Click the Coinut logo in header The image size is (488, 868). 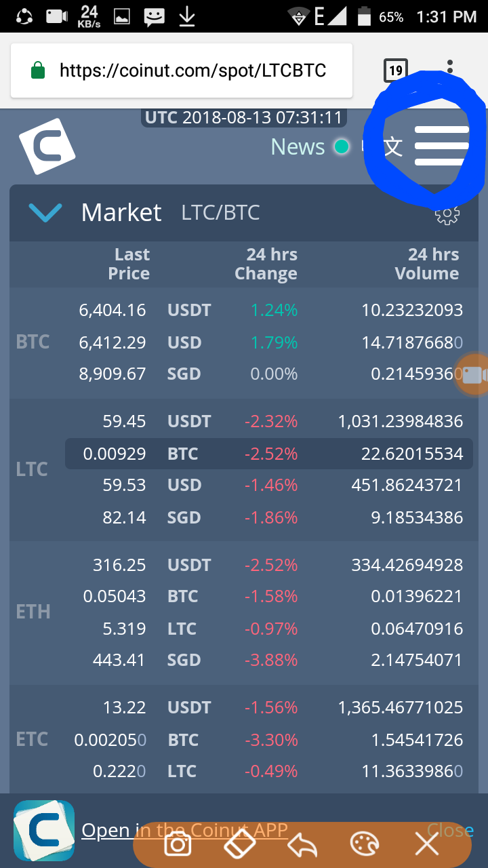[47, 146]
